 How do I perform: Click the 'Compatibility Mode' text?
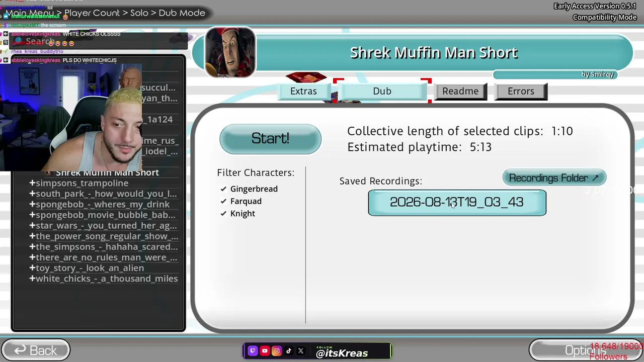coord(605,17)
